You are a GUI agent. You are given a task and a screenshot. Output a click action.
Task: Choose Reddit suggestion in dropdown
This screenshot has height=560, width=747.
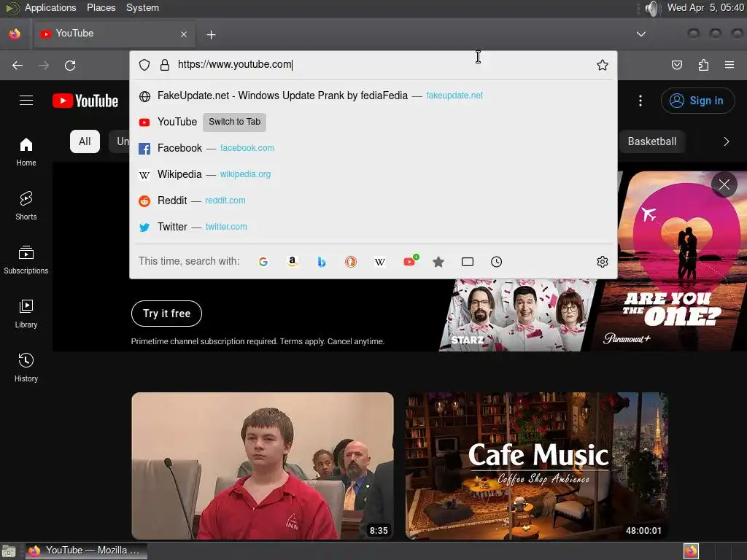click(x=373, y=201)
